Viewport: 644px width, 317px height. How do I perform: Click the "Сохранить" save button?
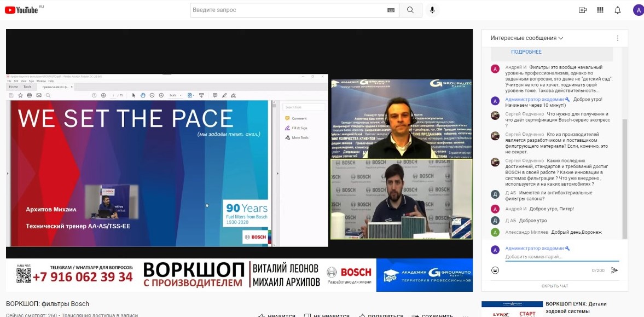(x=432, y=316)
